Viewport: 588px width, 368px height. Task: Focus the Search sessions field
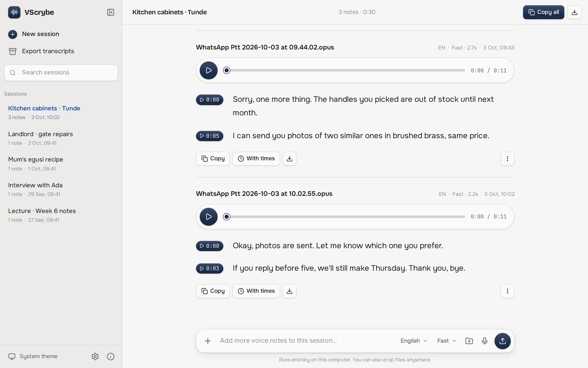(61, 73)
